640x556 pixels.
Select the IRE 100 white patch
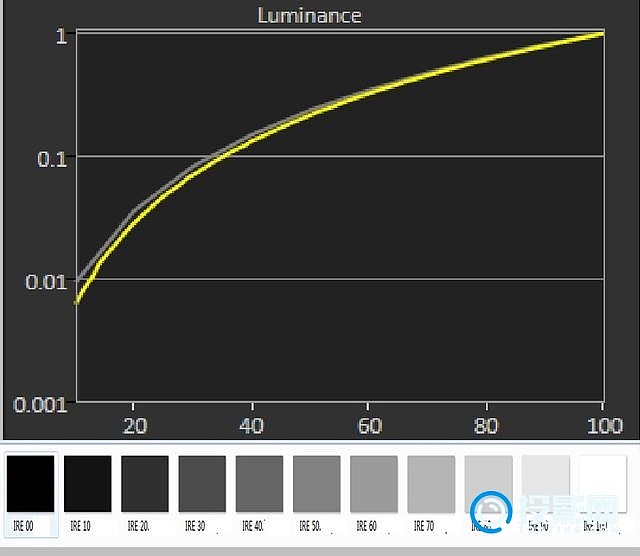click(x=603, y=485)
